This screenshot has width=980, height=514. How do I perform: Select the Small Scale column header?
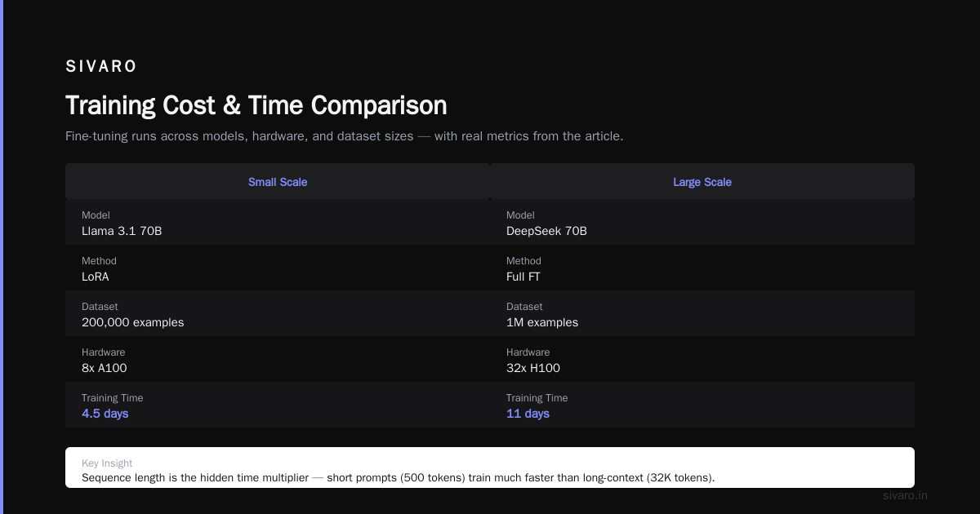[x=278, y=182]
